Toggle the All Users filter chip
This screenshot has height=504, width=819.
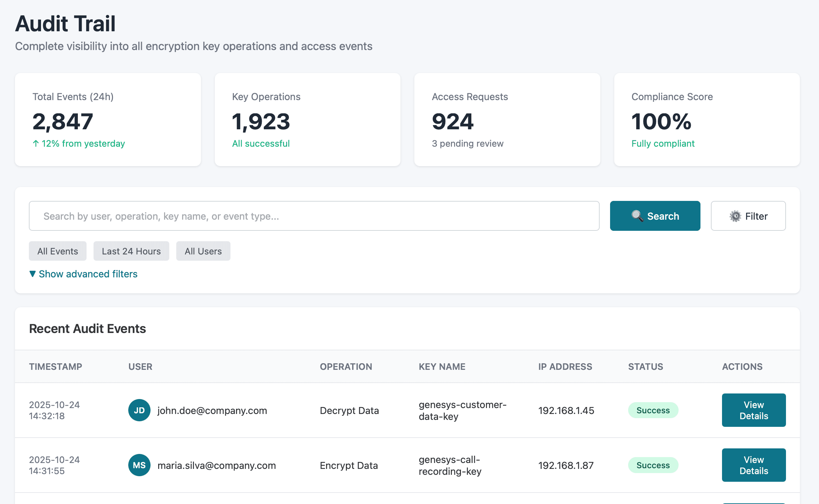(x=203, y=251)
